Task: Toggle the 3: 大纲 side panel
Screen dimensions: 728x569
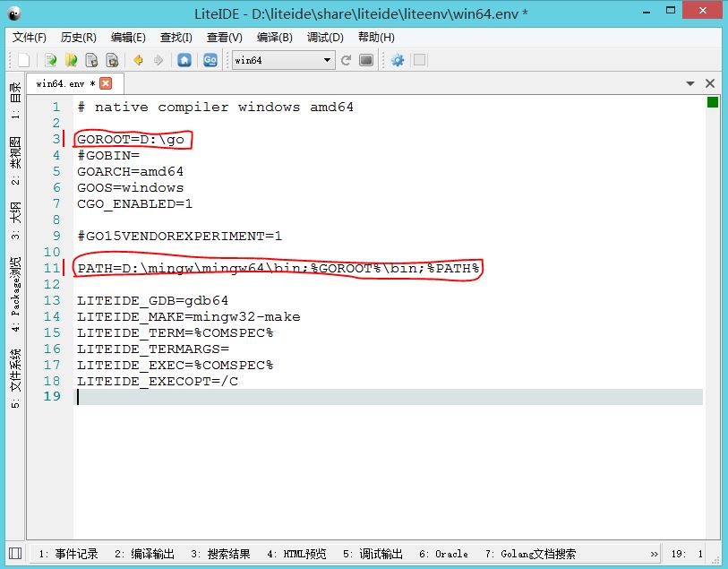Action: [15, 220]
